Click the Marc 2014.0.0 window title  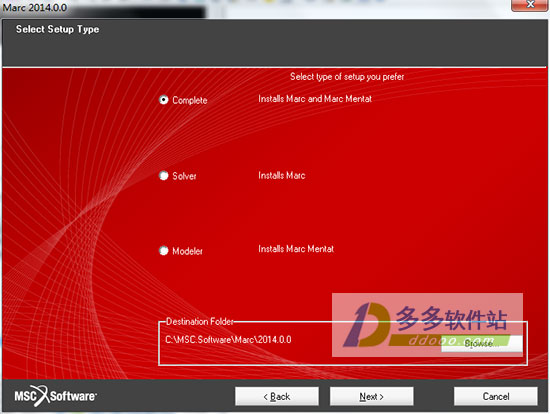point(35,7)
